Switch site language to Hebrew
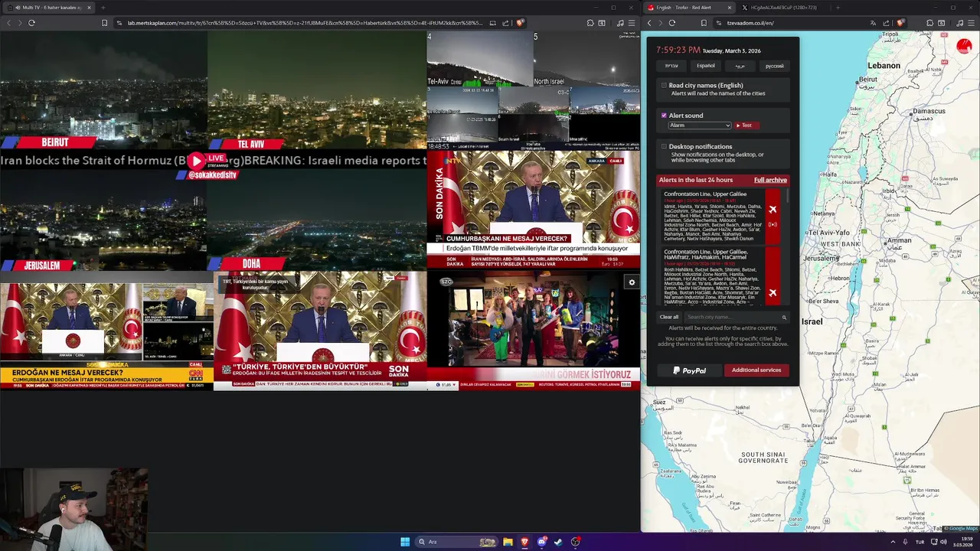Screen dimensions: 980x551 pyautogui.click(x=671, y=66)
